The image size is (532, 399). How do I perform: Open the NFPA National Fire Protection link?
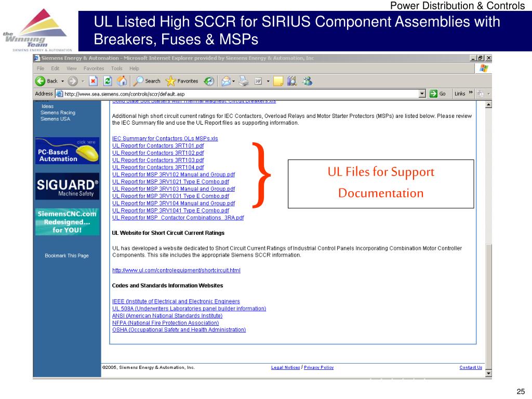[166, 323]
